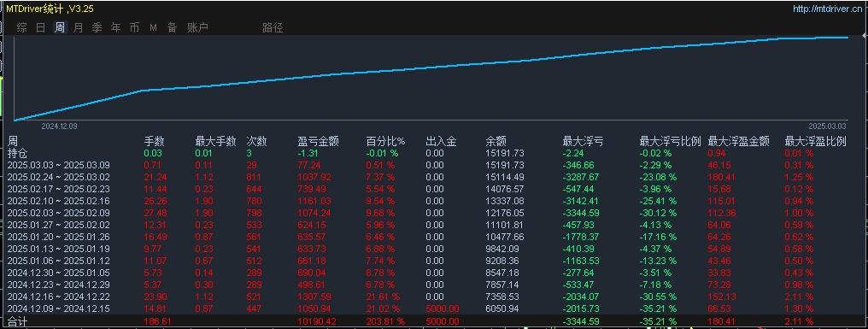Switch to the 月 monthly tab
868x329 pixels.
pyautogui.click(x=78, y=27)
